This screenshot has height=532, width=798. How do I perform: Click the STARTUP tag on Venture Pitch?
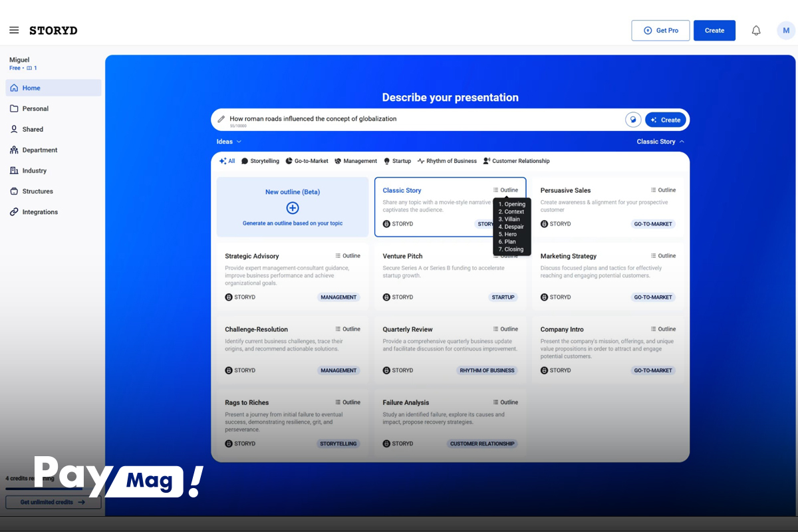click(503, 297)
